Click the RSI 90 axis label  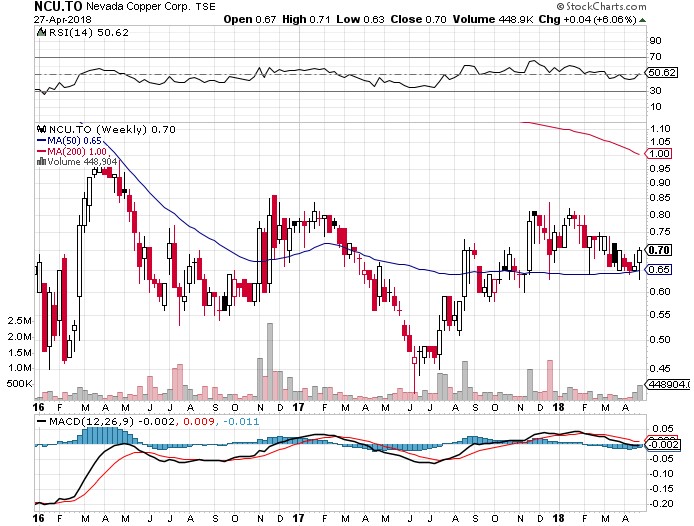click(655, 41)
